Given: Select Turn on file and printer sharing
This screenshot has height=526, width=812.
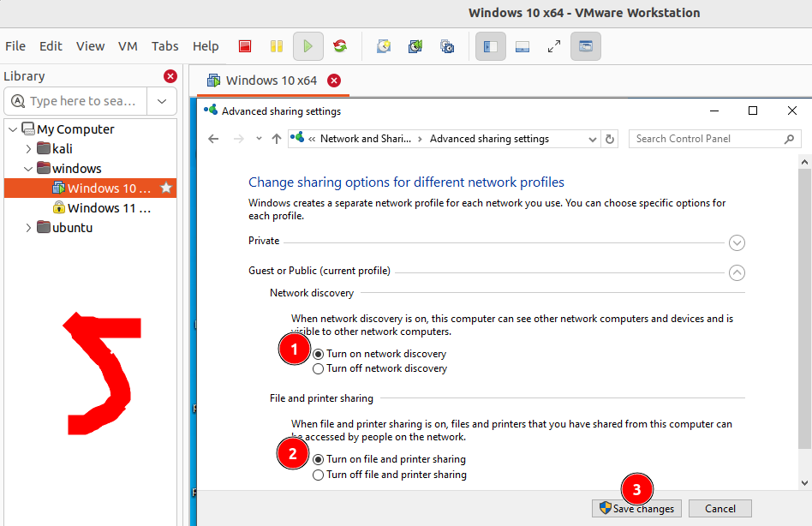Looking at the screenshot, I should point(319,460).
